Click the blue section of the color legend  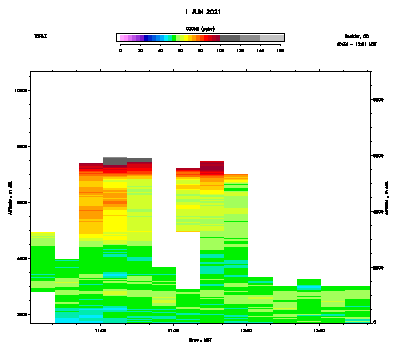click(154, 38)
